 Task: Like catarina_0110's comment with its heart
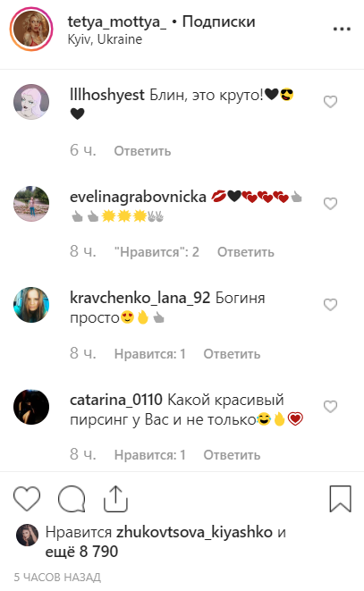(x=330, y=406)
